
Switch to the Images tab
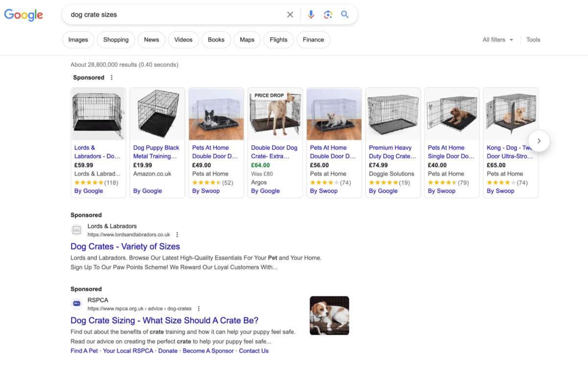click(x=78, y=40)
